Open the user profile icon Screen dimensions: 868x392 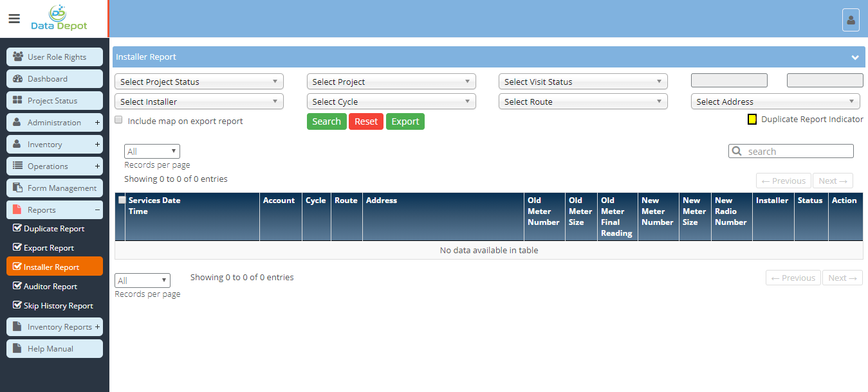pos(851,20)
